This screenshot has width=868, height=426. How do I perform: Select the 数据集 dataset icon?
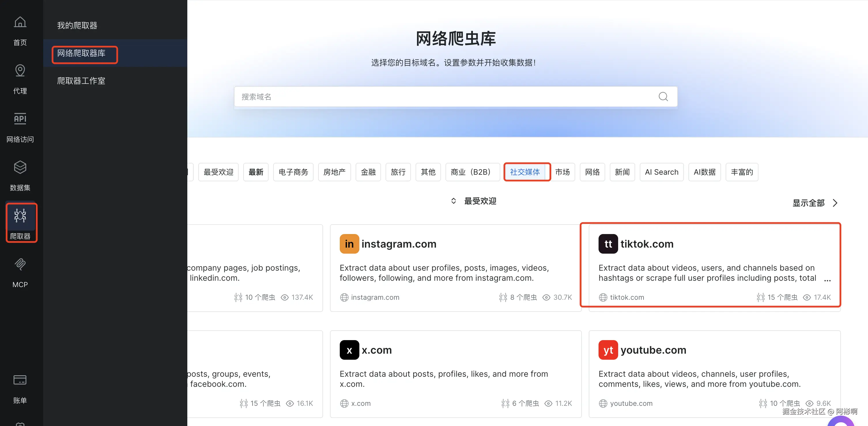[x=20, y=167]
